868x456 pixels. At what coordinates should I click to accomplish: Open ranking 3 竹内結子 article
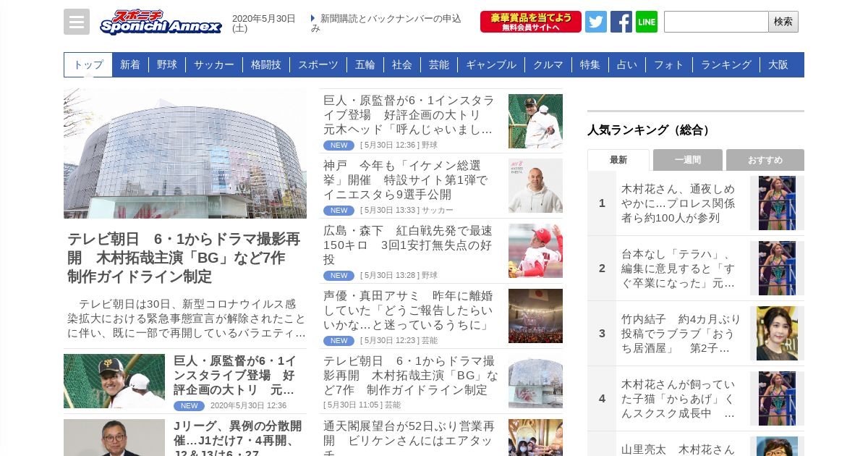tap(681, 334)
